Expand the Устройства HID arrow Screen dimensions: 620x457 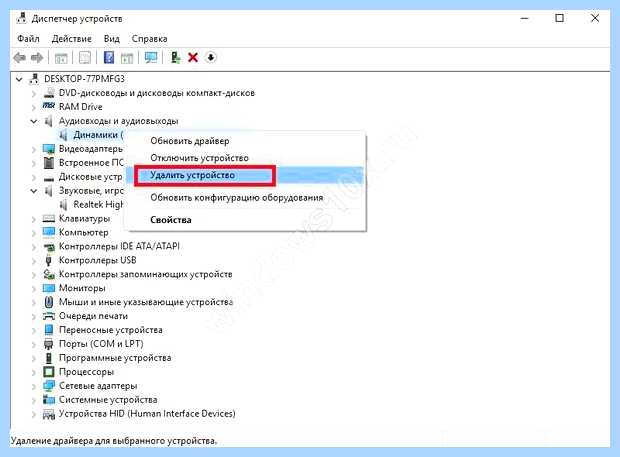point(34,414)
